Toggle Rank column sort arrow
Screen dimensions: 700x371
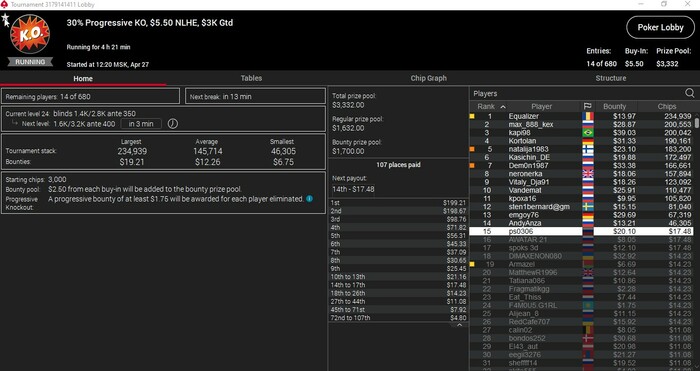(x=503, y=107)
